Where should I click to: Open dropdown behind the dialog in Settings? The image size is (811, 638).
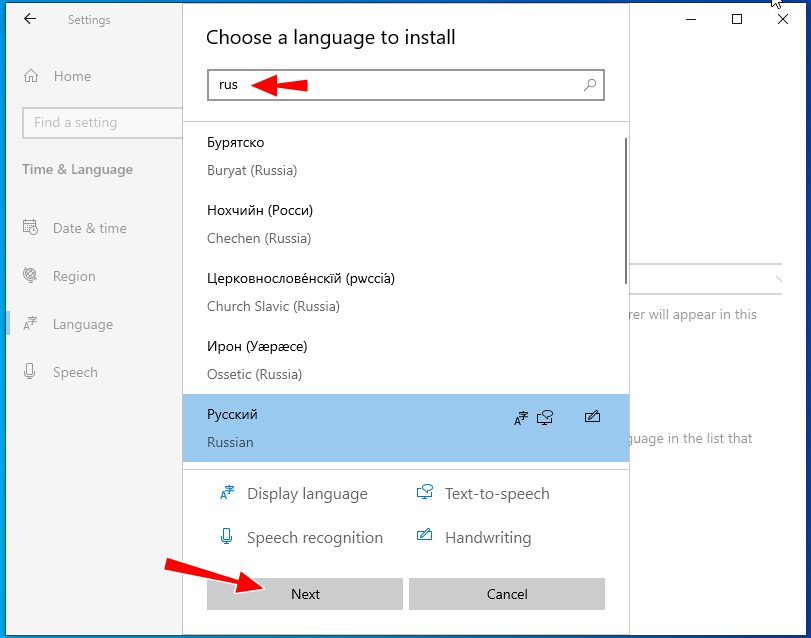[x=705, y=279]
